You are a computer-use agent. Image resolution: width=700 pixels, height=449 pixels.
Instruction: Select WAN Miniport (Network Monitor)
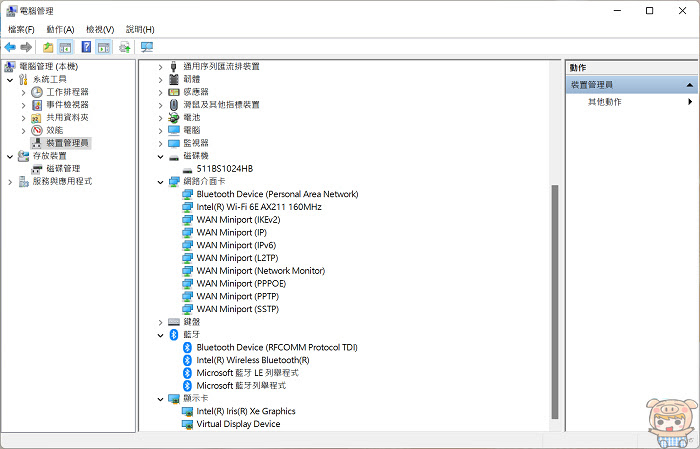(x=261, y=271)
